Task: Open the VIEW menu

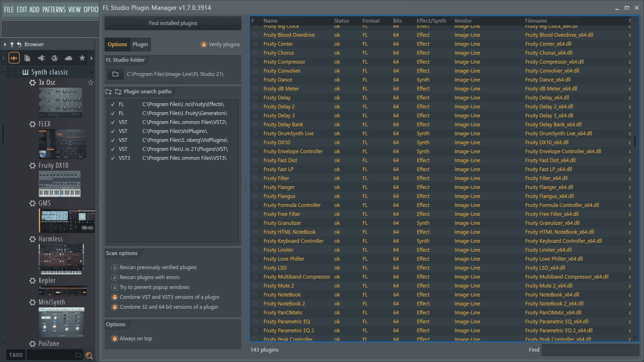Action: point(74,9)
